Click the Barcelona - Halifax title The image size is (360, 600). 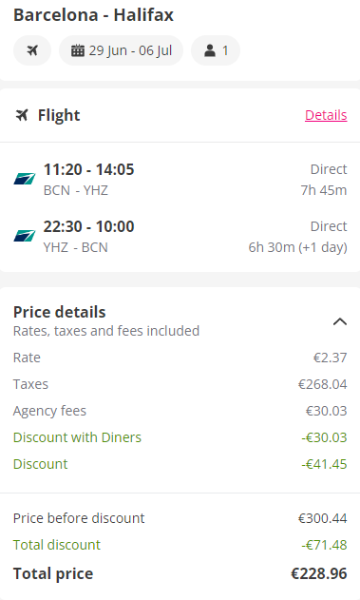93,15
